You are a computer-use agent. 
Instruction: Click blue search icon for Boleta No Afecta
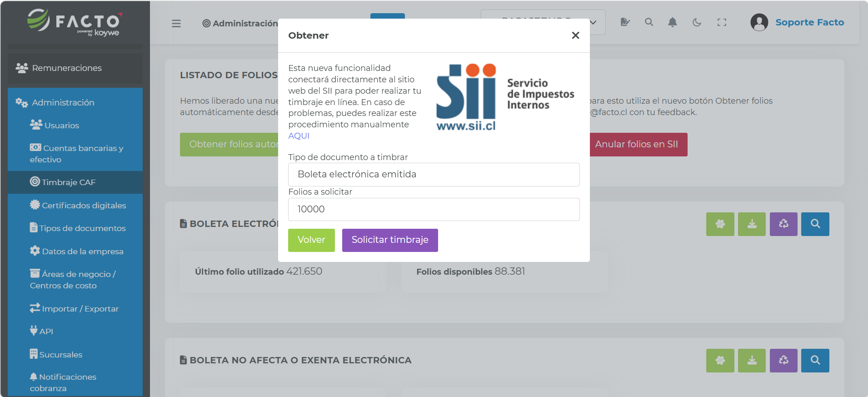click(x=815, y=361)
